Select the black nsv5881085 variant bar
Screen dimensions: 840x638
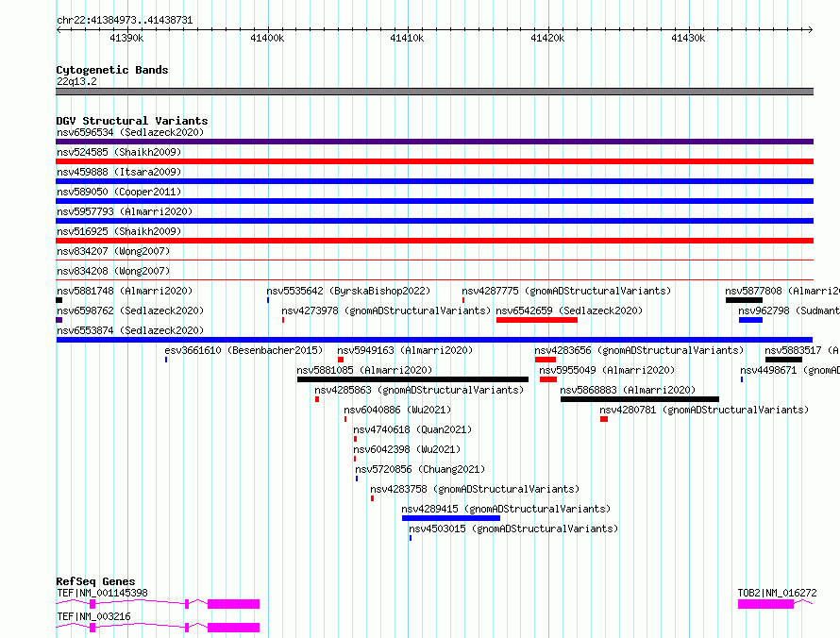tap(412, 379)
